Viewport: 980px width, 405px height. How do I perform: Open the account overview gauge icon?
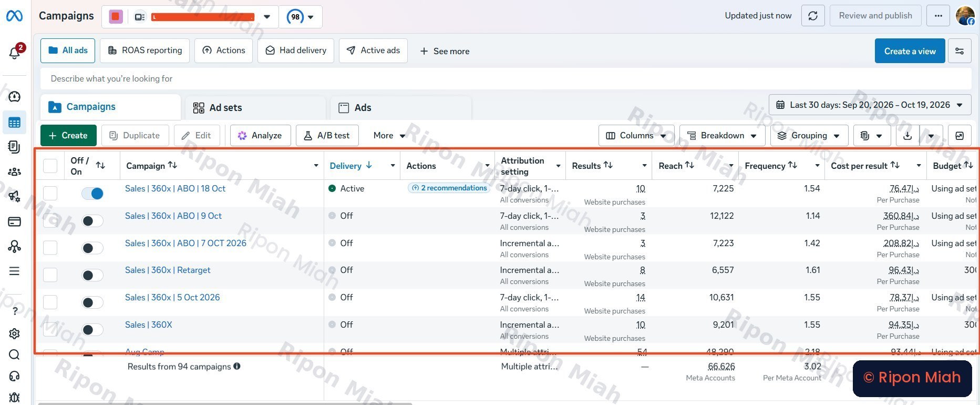(x=15, y=97)
